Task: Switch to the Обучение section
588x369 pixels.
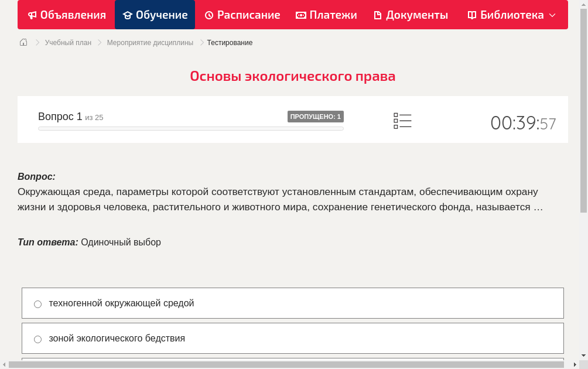Action: (x=155, y=15)
